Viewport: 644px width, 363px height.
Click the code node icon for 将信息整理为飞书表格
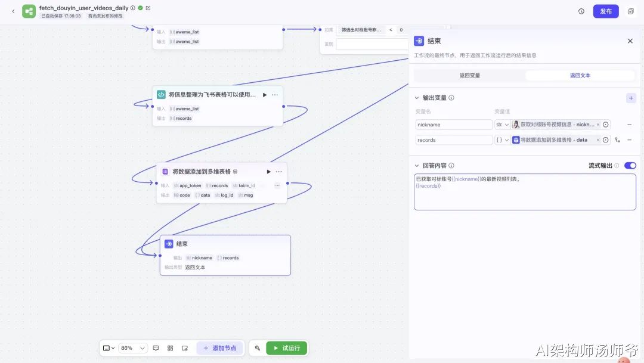pyautogui.click(x=161, y=94)
